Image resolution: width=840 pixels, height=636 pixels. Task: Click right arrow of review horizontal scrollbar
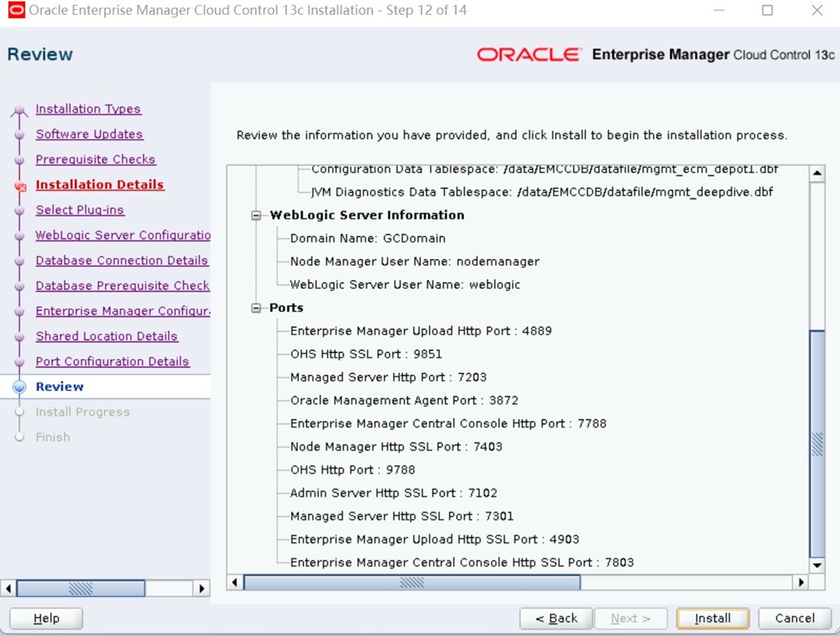[801, 582]
